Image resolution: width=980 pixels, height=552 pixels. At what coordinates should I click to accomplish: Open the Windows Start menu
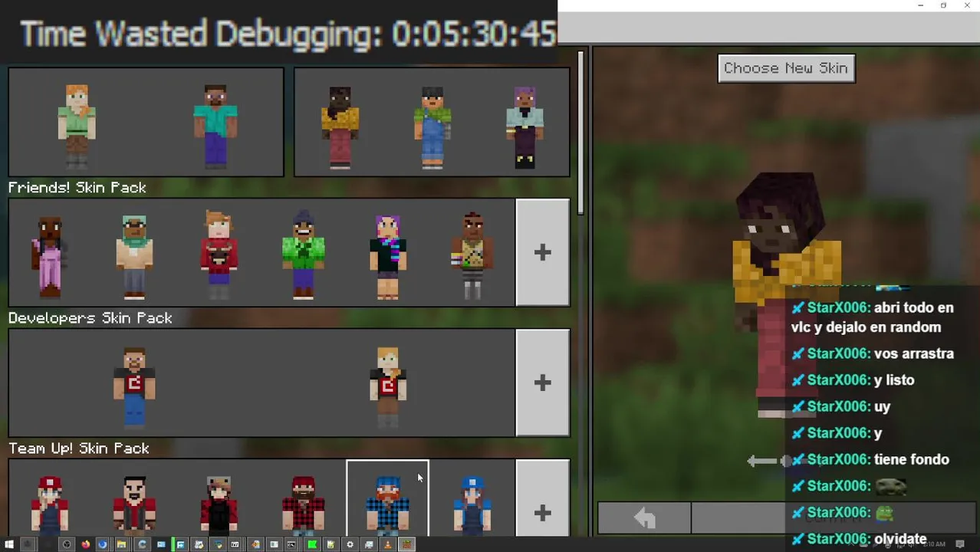[x=9, y=544]
